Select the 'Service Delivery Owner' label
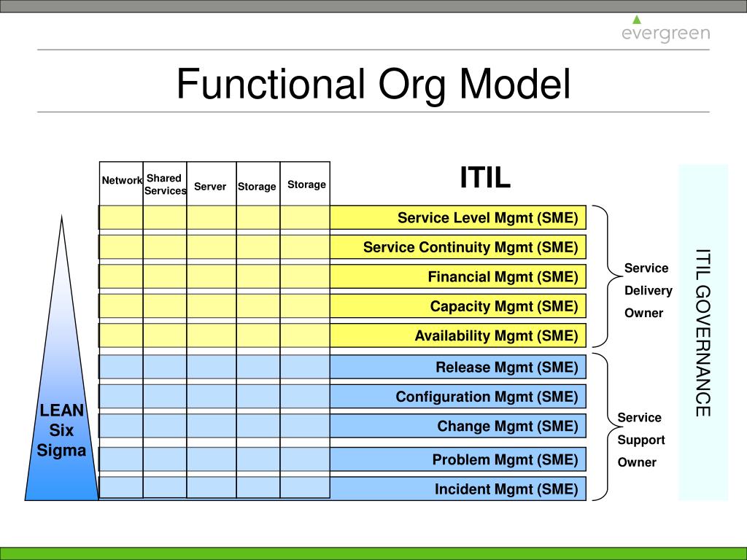Image resolution: width=747 pixels, height=560 pixels. [x=648, y=290]
